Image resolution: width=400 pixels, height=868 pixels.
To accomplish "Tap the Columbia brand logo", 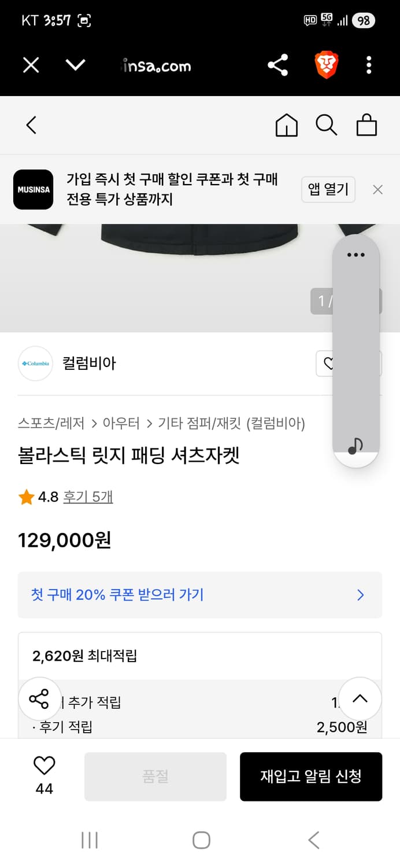I will point(35,363).
